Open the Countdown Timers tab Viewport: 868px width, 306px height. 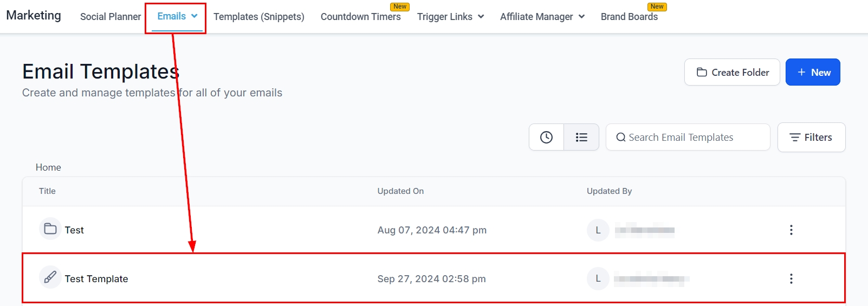(360, 17)
